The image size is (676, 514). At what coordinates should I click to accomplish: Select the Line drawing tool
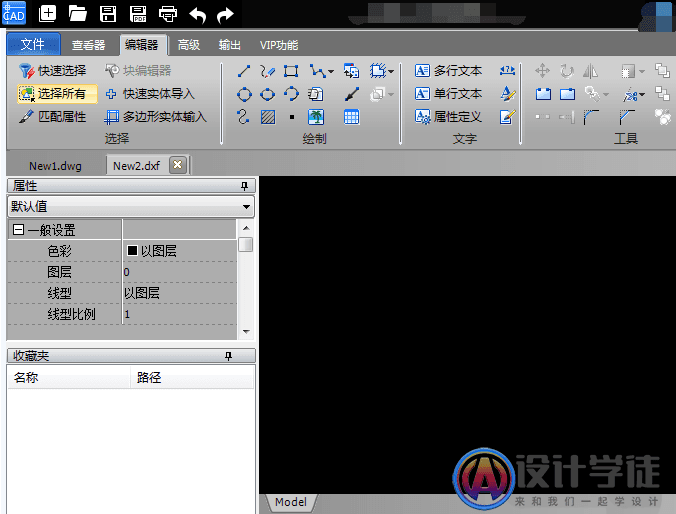pyautogui.click(x=244, y=71)
